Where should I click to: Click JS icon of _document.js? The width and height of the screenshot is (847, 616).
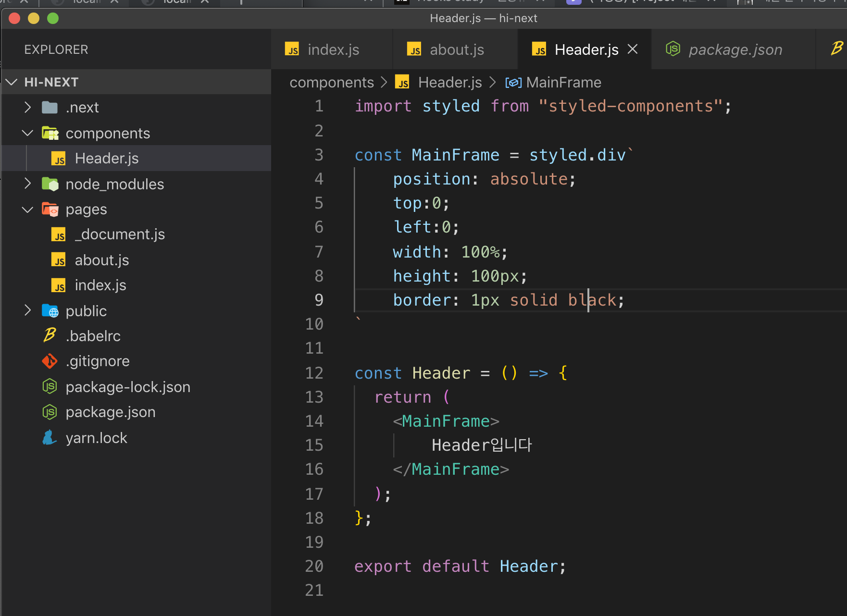[58, 234]
